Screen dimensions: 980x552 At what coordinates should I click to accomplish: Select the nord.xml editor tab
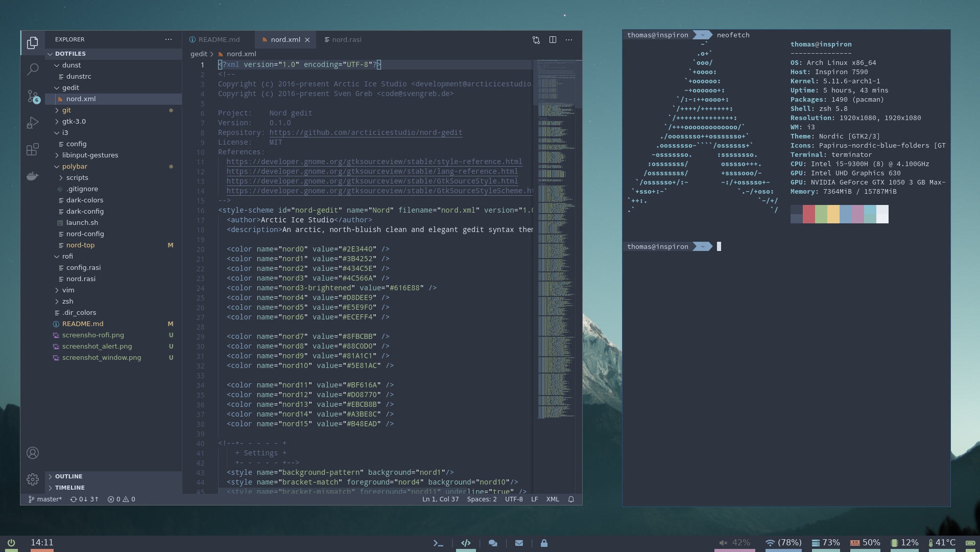pyautogui.click(x=285, y=40)
